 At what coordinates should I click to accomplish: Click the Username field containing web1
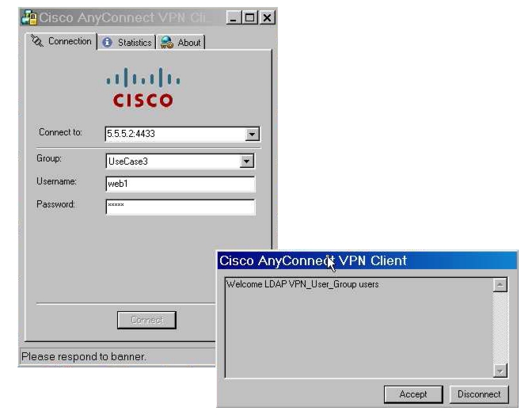[180, 184]
